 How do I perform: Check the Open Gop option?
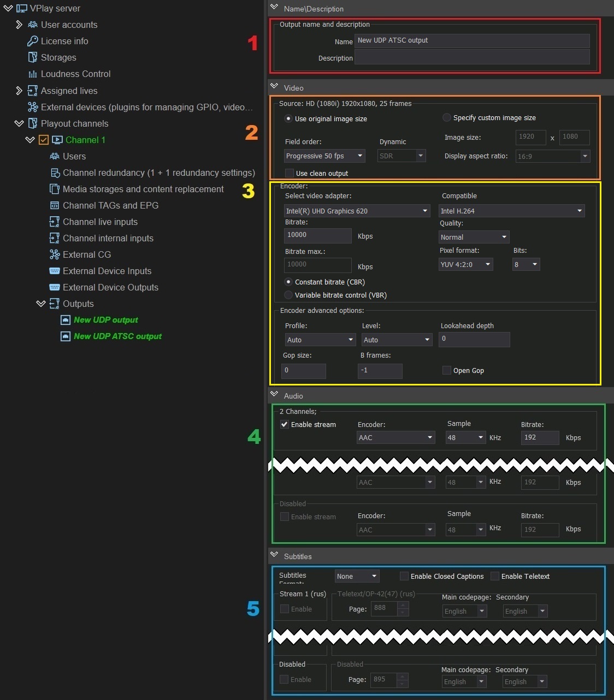(x=447, y=370)
